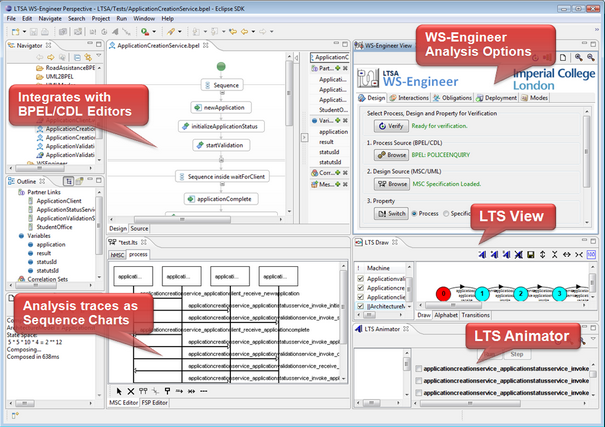Click the green start node icon

(218, 66)
